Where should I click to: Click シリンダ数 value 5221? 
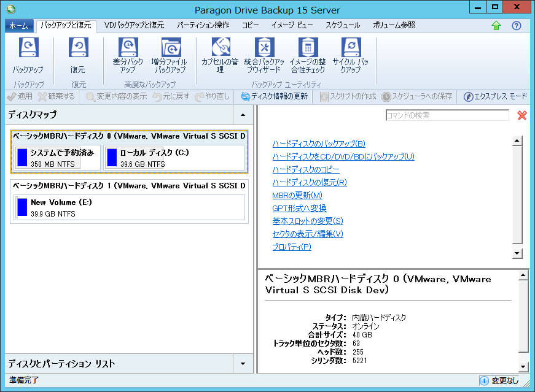359,360
